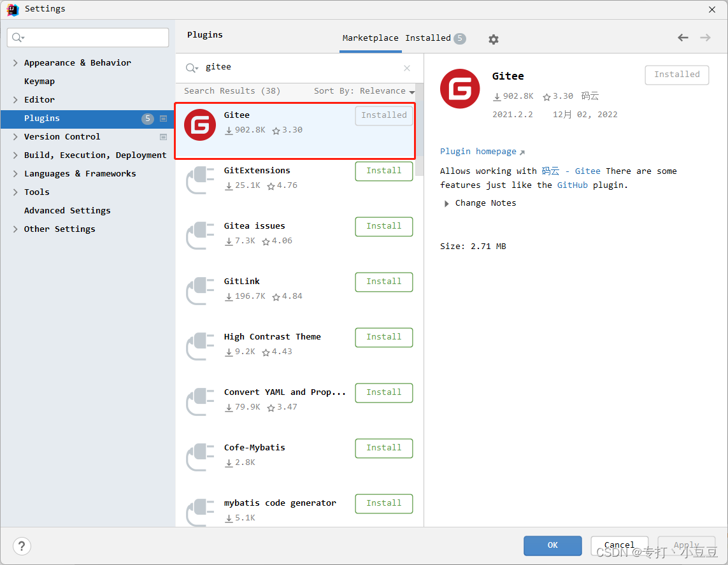Image resolution: width=728 pixels, height=565 pixels.
Task: Click the IntelliJ logo in the title bar
Action: (13, 10)
